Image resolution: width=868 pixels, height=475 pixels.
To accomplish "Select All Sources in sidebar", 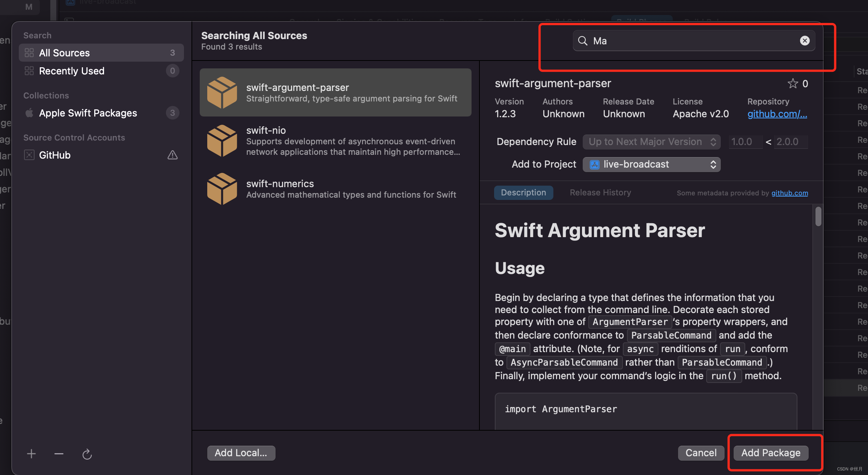I will [x=101, y=53].
